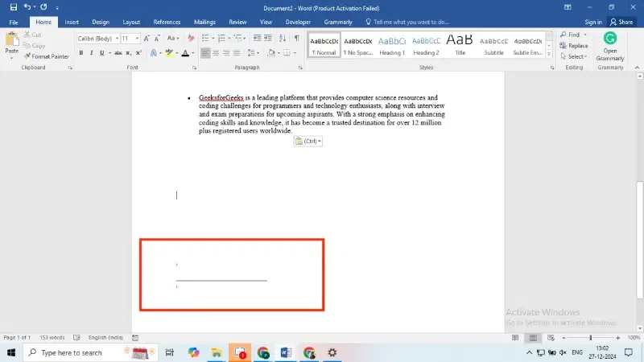This screenshot has height=362, width=644.
Task: Switch to the Design tab
Action: tap(101, 22)
